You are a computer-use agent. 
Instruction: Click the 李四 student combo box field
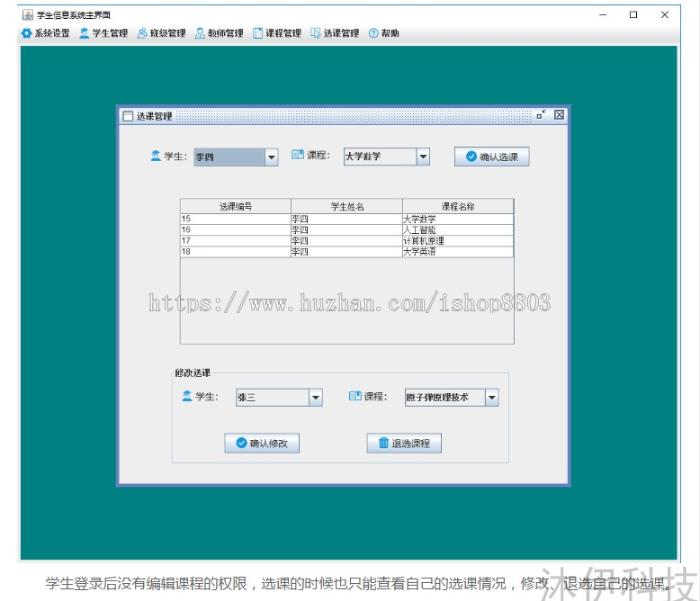pyautogui.click(x=236, y=157)
